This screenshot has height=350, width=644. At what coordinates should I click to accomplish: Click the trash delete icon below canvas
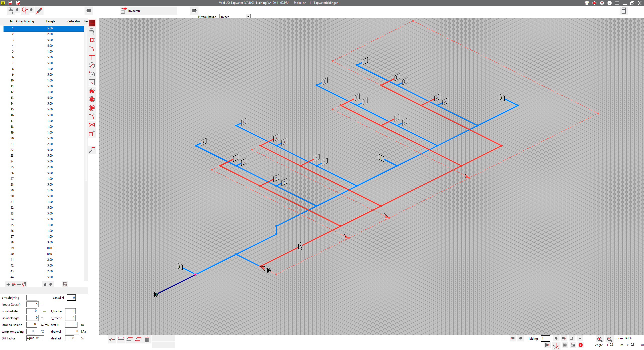pyautogui.click(x=147, y=339)
